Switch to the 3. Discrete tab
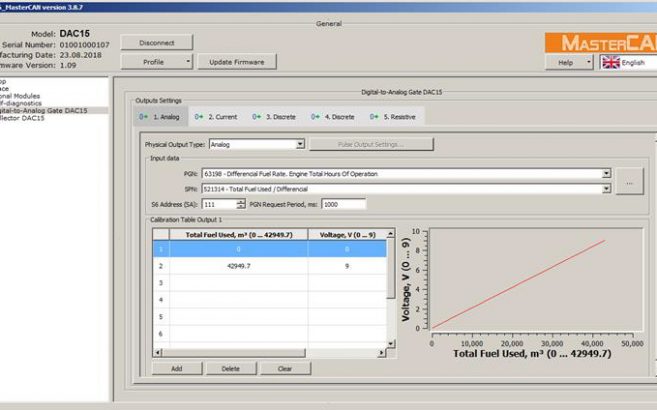This screenshot has width=657, height=410. click(274, 117)
